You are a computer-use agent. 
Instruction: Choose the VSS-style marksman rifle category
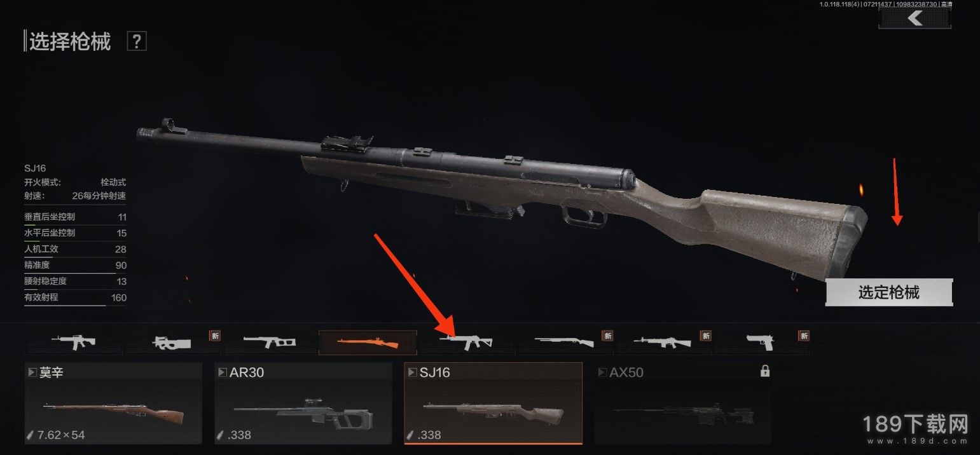(x=270, y=342)
